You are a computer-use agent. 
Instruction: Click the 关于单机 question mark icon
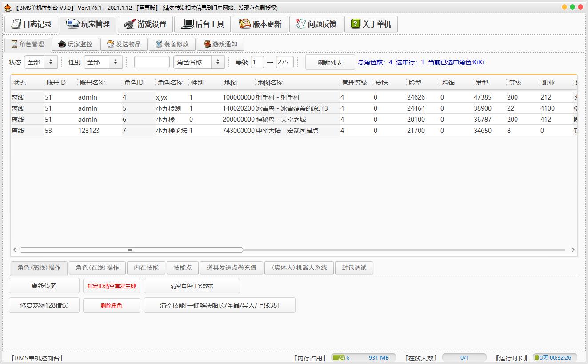356,24
